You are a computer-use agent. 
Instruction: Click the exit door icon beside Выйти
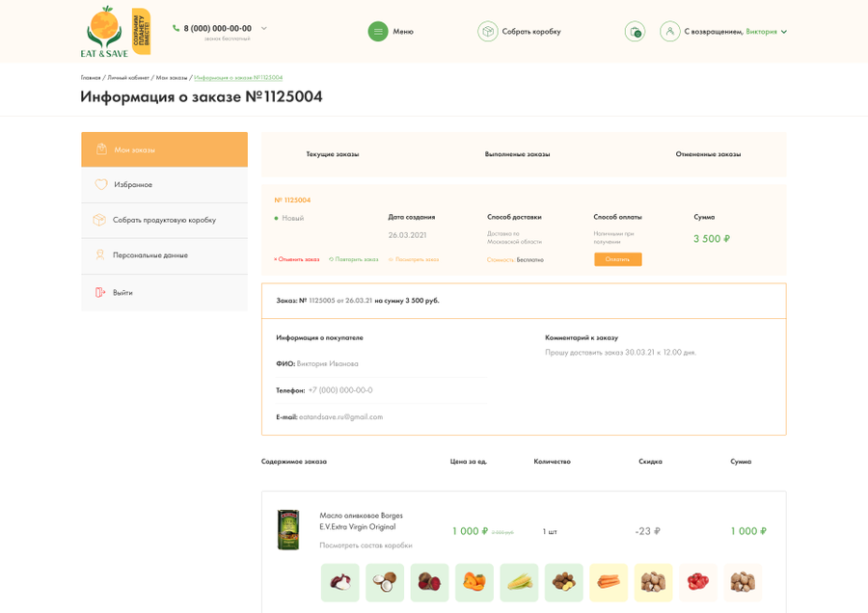(100, 292)
